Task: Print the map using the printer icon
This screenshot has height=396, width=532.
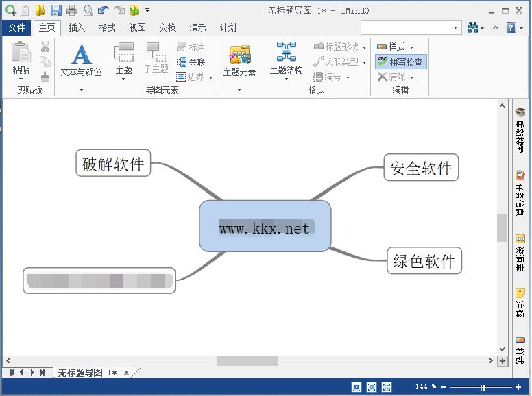Action: (71, 10)
